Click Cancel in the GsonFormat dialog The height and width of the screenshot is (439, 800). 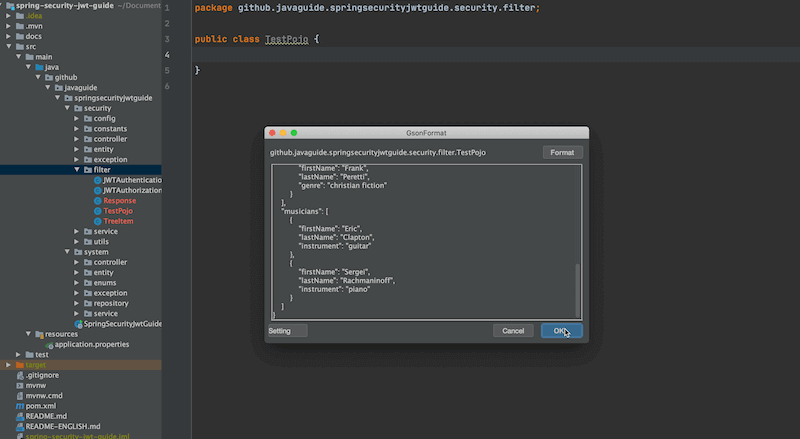(512, 331)
